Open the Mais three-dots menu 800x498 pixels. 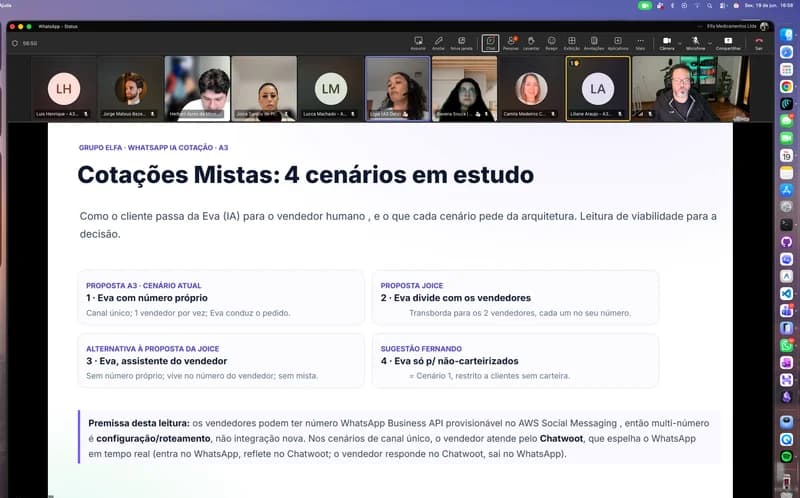(640, 43)
